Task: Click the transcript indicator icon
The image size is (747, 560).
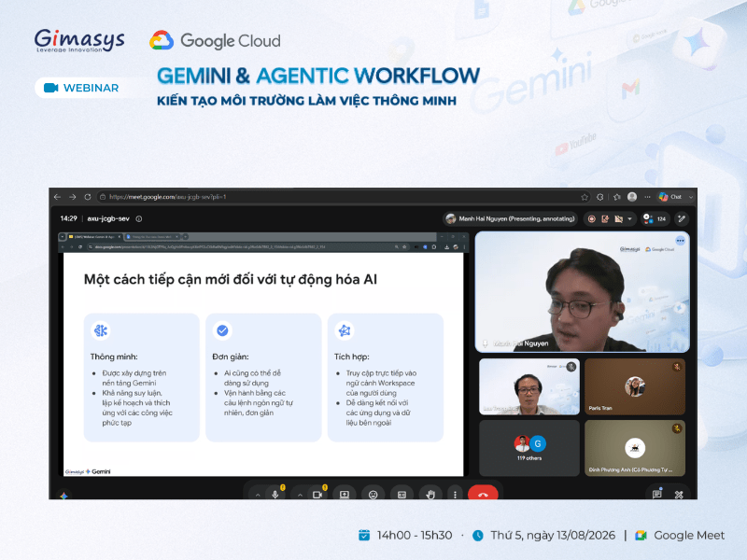Action: coord(618,219)
